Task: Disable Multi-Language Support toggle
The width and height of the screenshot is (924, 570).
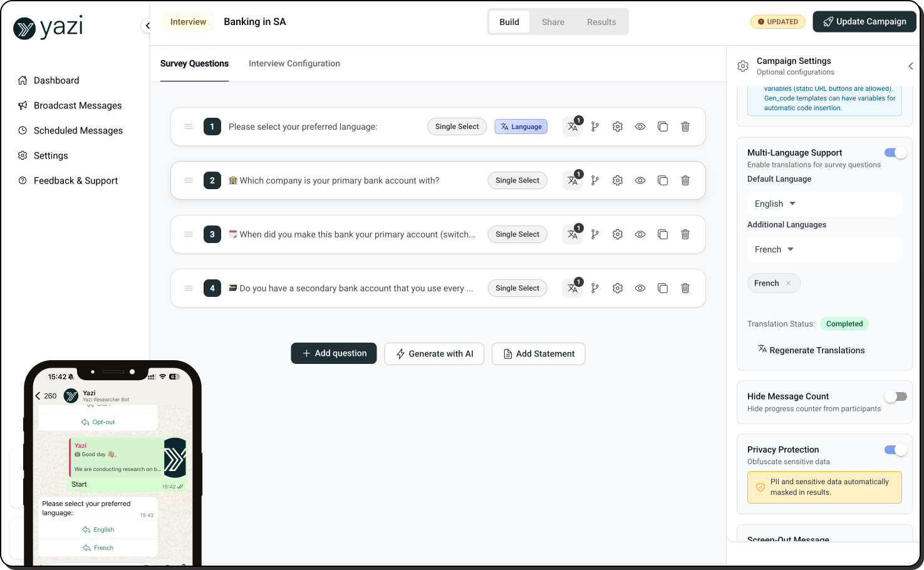Action: (x=895, y=153)
